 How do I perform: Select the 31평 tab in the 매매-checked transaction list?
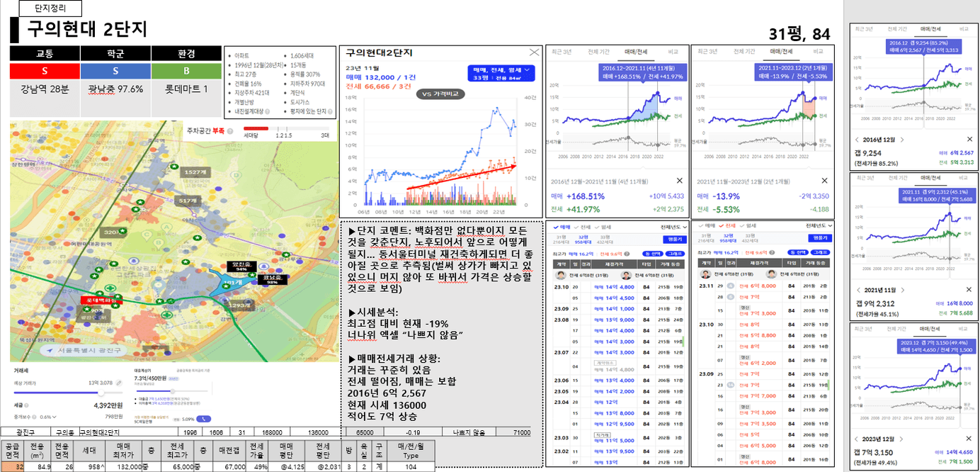click(x=561, y=239)
